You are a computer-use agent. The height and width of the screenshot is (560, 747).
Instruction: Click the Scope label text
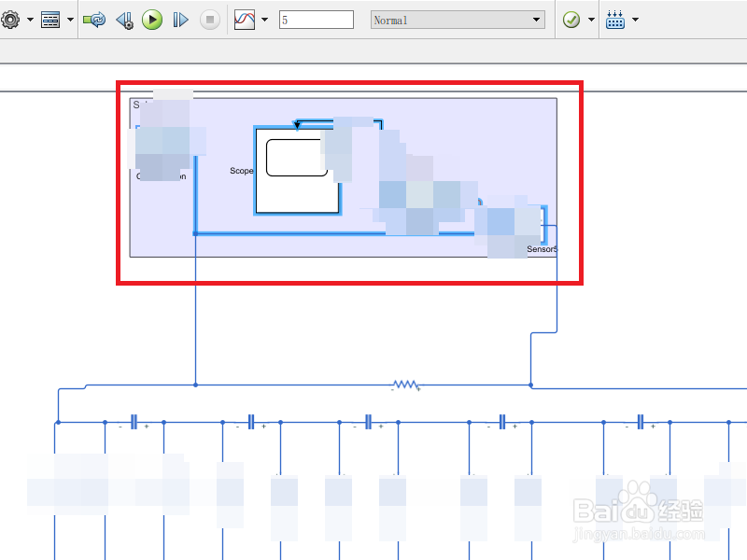(x=241, y=171)
